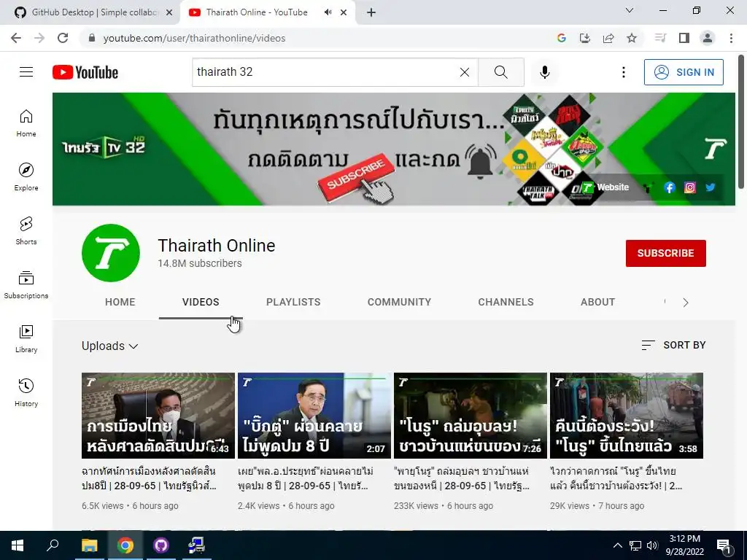The height and width of the screenshot is (560, 747).
Task: Click the SIGN IN button
Action: pyautogui.click(x=684, y=72)
